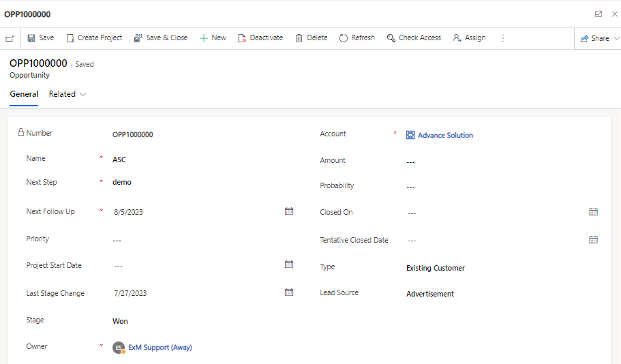This screenshot has width=621, height=364.
Task: Switch to the General tab
Action: click(24, 94)
